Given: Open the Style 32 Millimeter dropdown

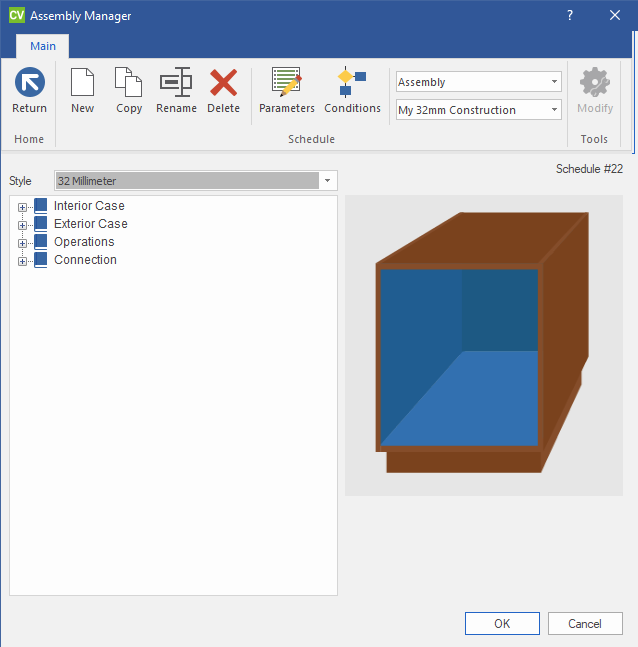Looking at the screenshot, I should coord(327,181).
